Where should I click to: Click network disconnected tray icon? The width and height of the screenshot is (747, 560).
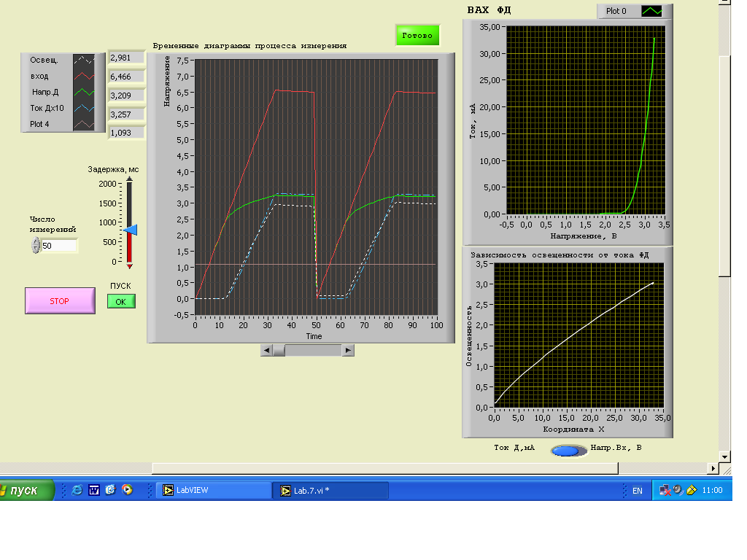(665, 490)
